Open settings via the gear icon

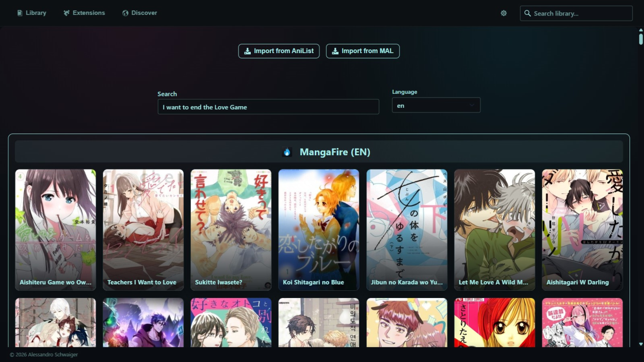click(504, 13)
